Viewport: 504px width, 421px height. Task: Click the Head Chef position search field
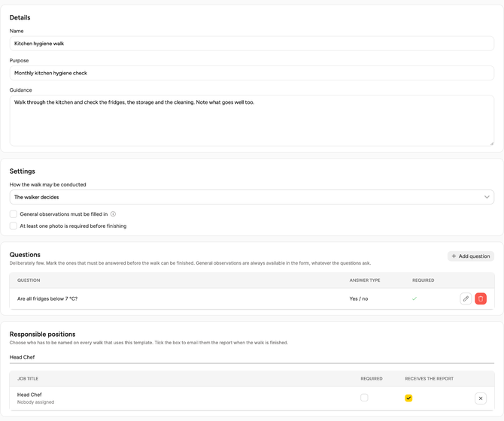252,357
